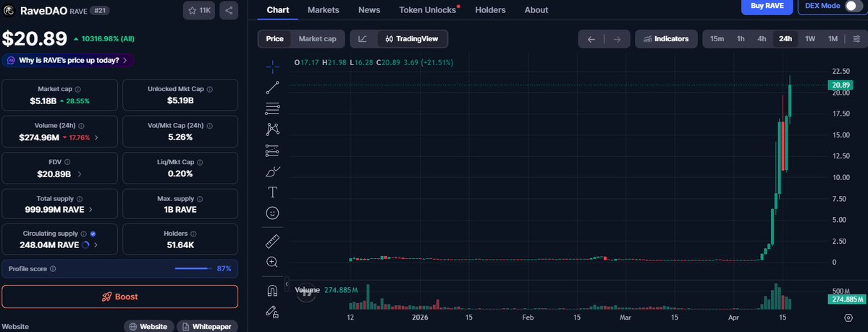The height and width of the screenshot is (332, 868).
Task: Share the RaveDAO page
Action: click(x=229, y=11)
